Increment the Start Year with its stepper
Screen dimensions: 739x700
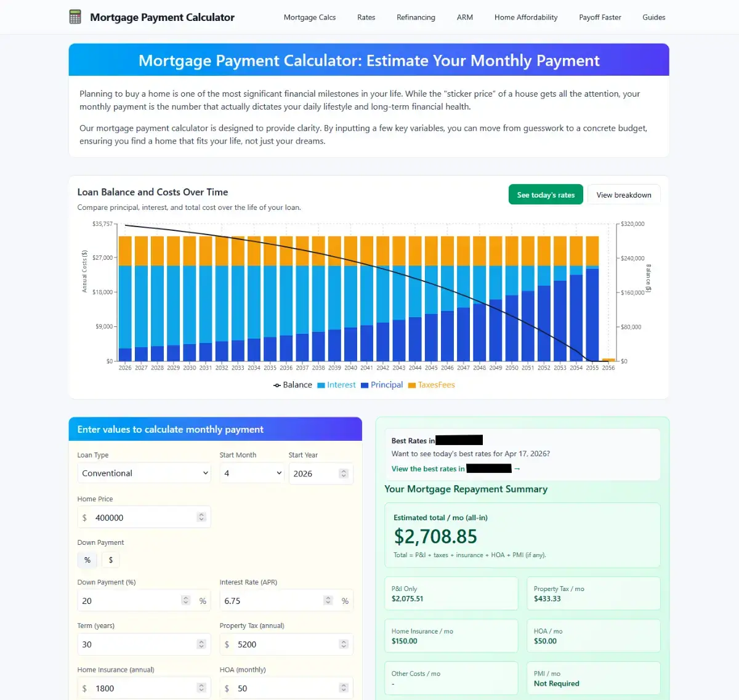click(344, 470)
